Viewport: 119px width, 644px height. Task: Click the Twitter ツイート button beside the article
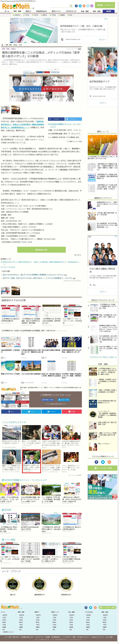[x=74, y=119]
